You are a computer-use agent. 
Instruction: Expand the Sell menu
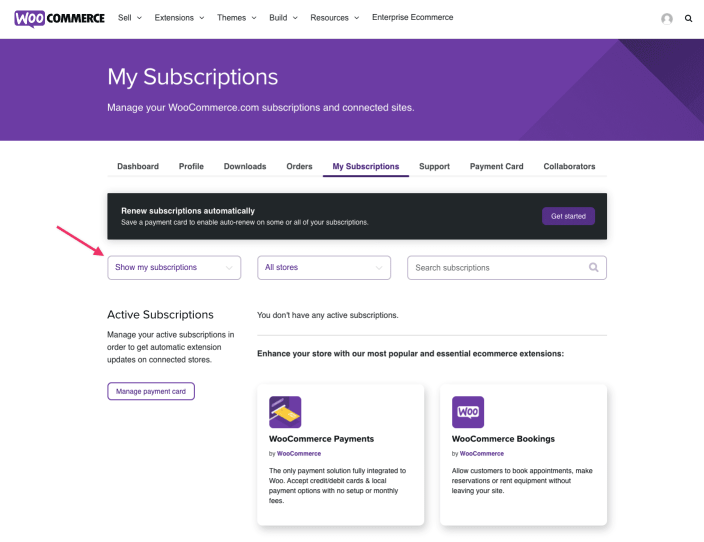(x=130, y=18)
